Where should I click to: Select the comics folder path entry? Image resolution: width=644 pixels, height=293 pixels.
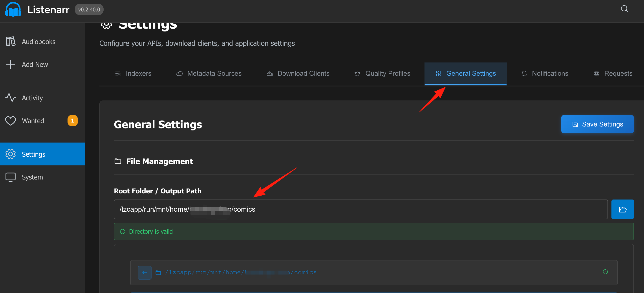click(x=373, y=273)
